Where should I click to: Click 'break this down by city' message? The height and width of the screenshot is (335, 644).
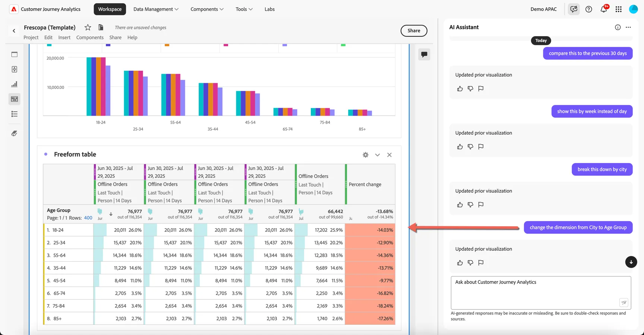click(x=602, y=169)
